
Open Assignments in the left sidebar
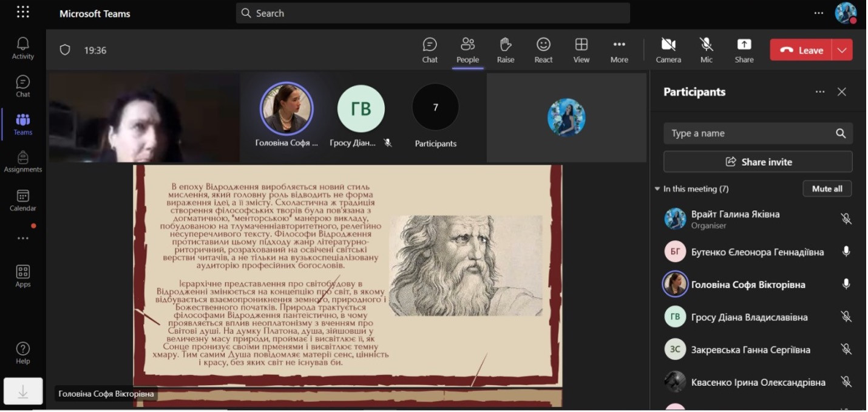23,162
